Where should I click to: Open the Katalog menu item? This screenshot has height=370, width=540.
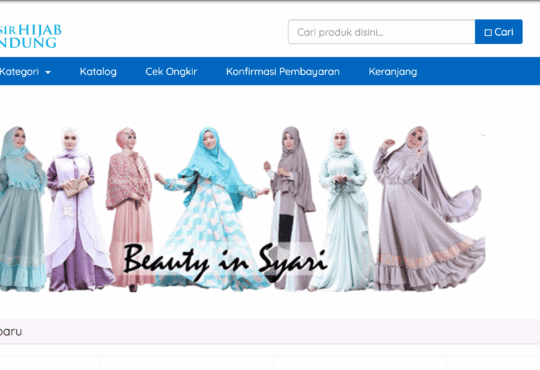pos(98,72)
